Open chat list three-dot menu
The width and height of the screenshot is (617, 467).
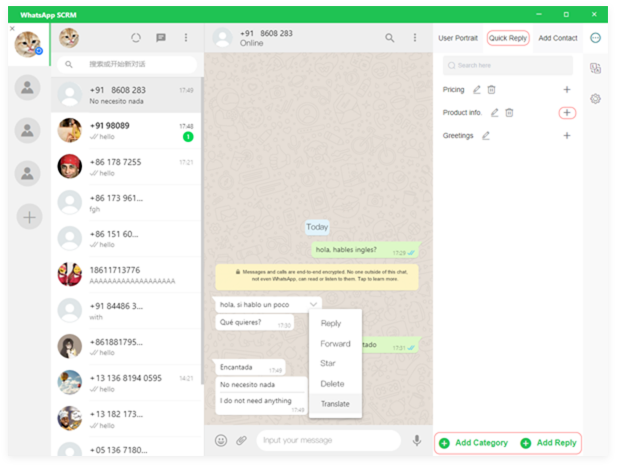[185, 38]
